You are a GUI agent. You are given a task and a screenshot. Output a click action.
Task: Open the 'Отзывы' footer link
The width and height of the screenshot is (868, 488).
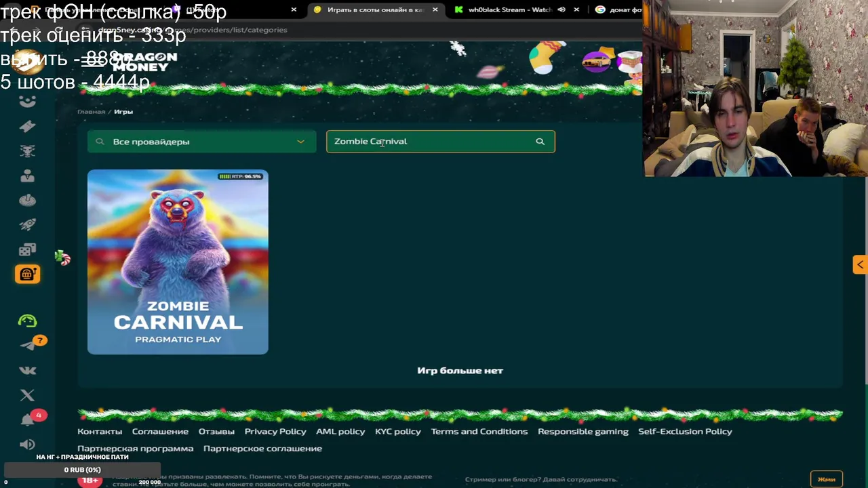pos(216,431)
